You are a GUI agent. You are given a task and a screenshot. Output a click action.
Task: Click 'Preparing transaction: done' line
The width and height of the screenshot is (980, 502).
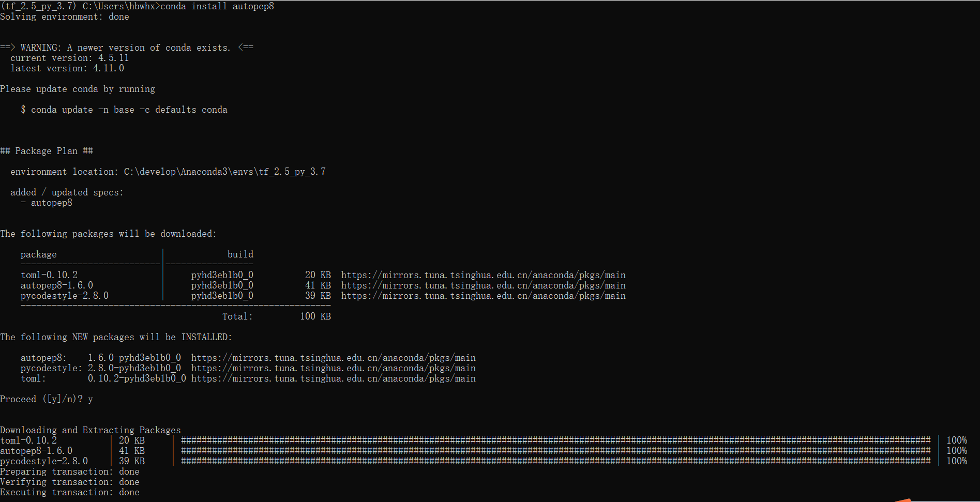[70, 471]
